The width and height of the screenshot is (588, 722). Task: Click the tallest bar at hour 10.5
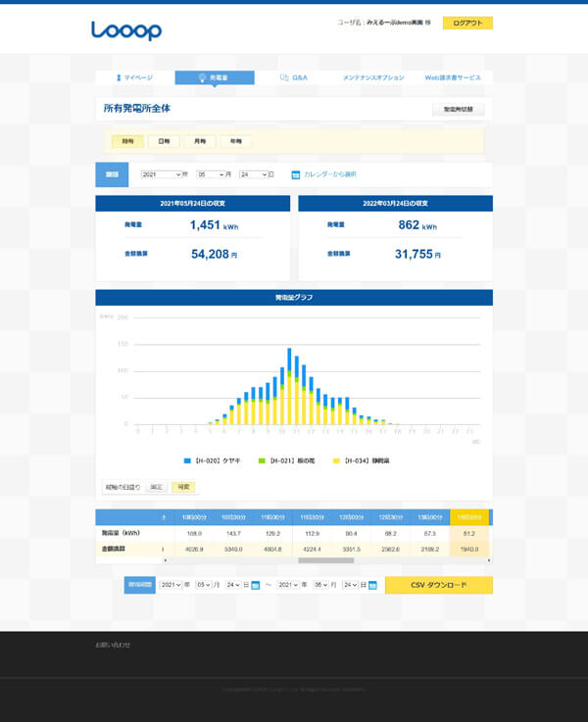click(x=289, y=386)
